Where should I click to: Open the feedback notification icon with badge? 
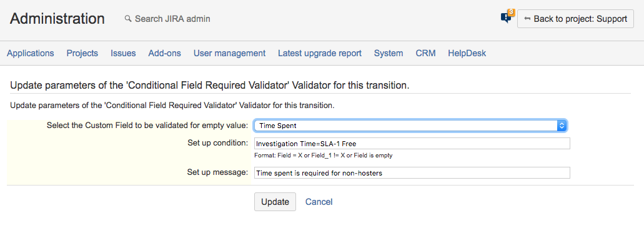[x=507, y=17]
